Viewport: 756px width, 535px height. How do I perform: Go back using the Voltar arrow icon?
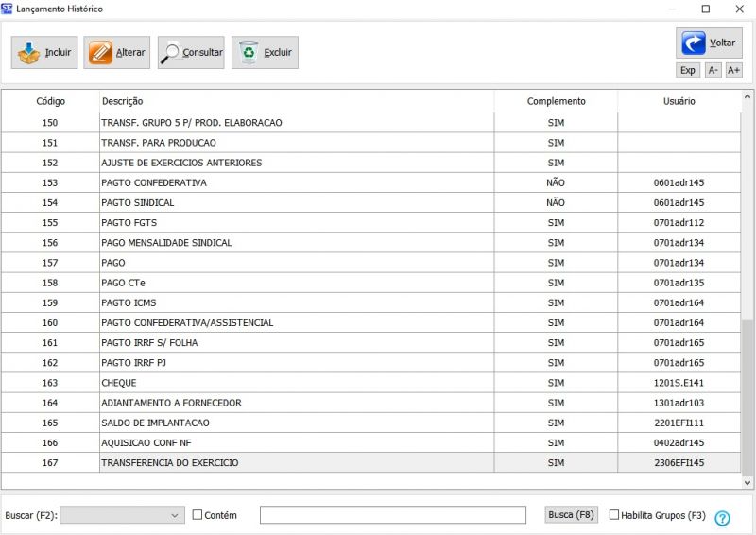(x=692, y=43)
